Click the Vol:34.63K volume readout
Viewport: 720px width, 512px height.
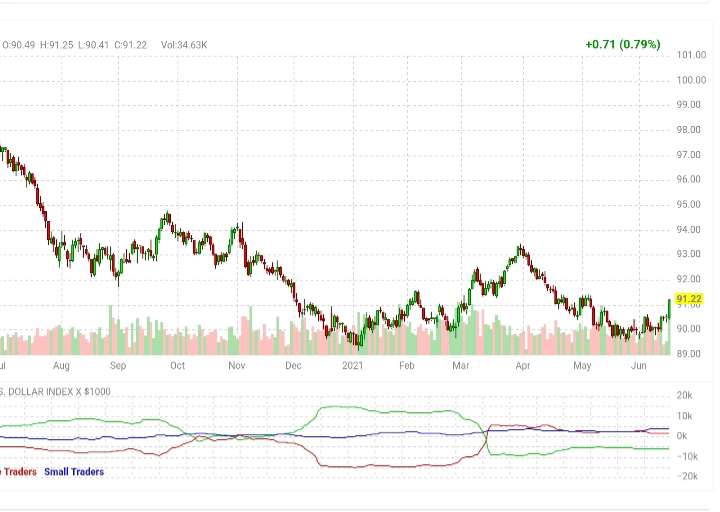coord(187,44)
